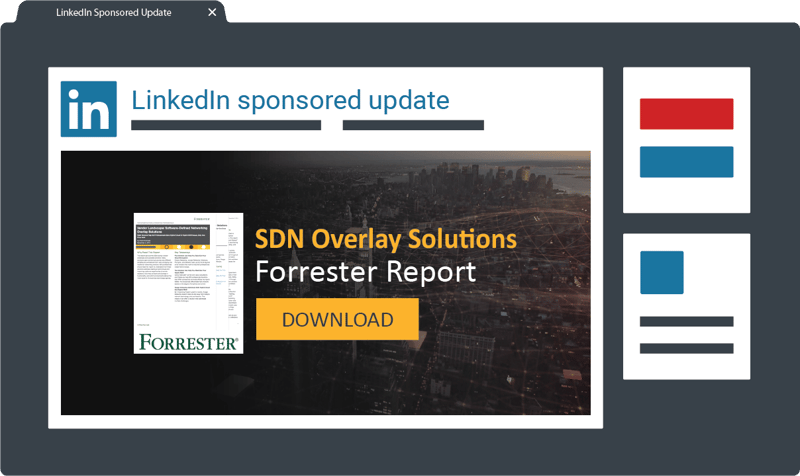Click the wide blue block under red
The height and width of the screenshot is (476, 800).
click(x=687, y=162)
